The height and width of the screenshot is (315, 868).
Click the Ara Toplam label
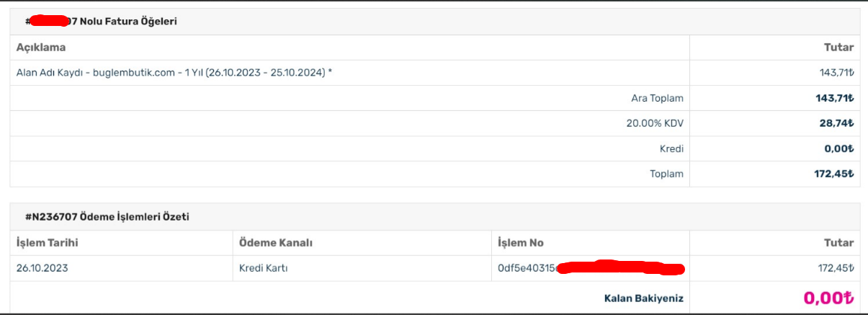(x=657, y=98)
